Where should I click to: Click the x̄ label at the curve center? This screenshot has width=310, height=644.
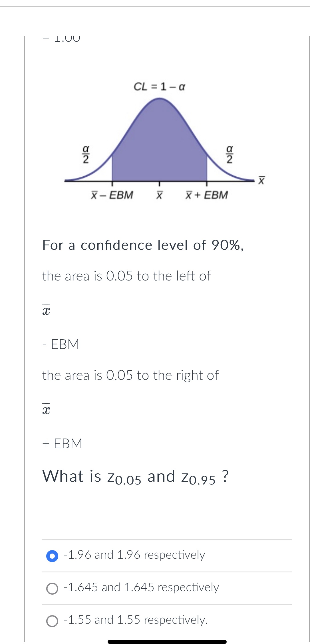tap(159, 194)
